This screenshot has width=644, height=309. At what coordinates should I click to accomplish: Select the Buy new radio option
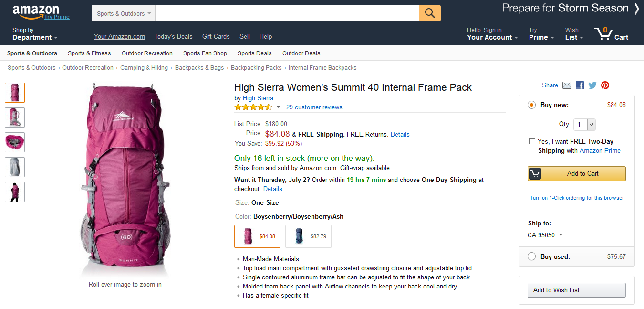point(532,105)
